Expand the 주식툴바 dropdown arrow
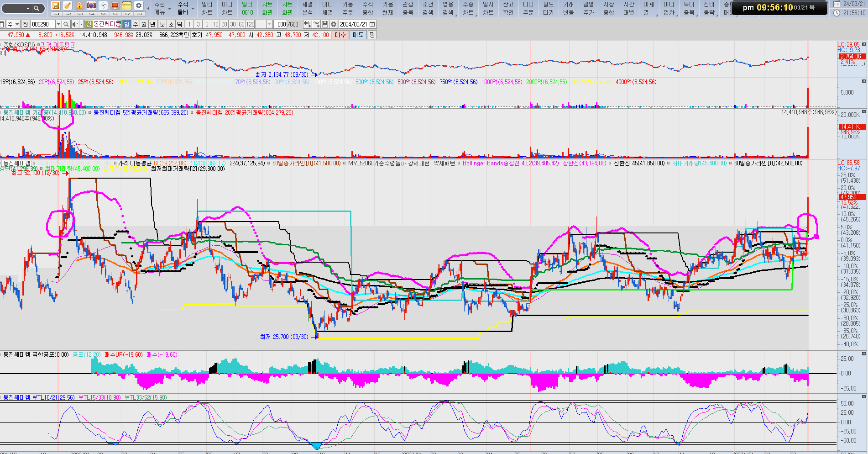The width and height of the screenshot is (868, 454). (x=193, y=8)
